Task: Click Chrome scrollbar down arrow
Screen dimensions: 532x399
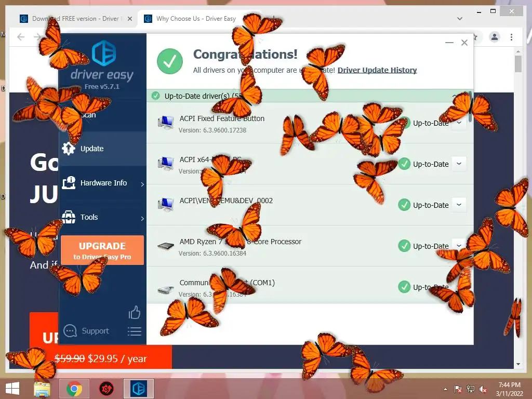Action: (x=518, y=364)
